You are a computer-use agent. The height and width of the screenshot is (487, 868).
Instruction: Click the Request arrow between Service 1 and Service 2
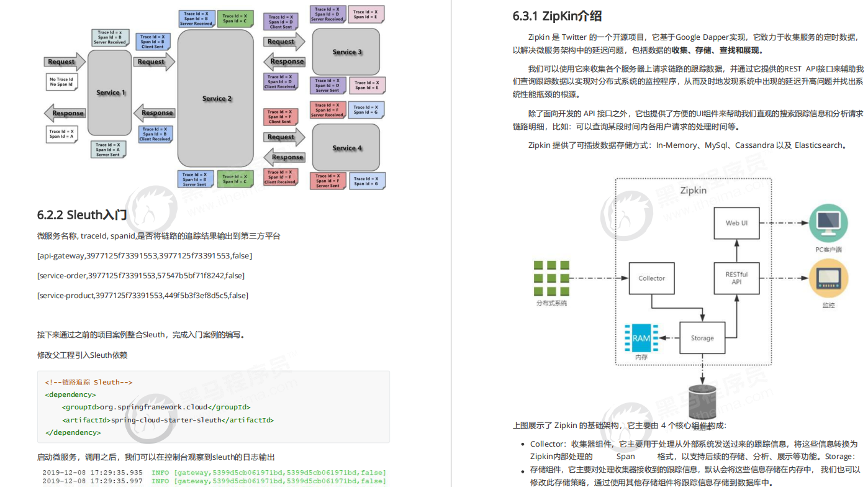click(x=155, y=61)
